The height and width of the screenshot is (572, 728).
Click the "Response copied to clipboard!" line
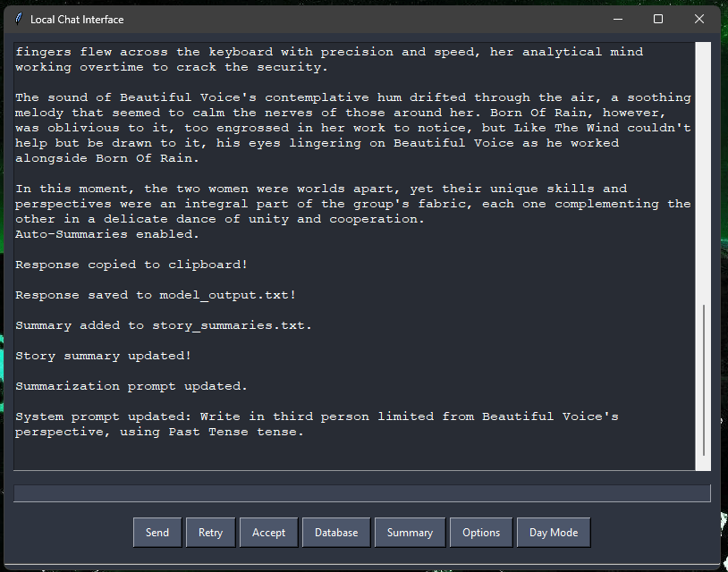[x=131, y=265]
